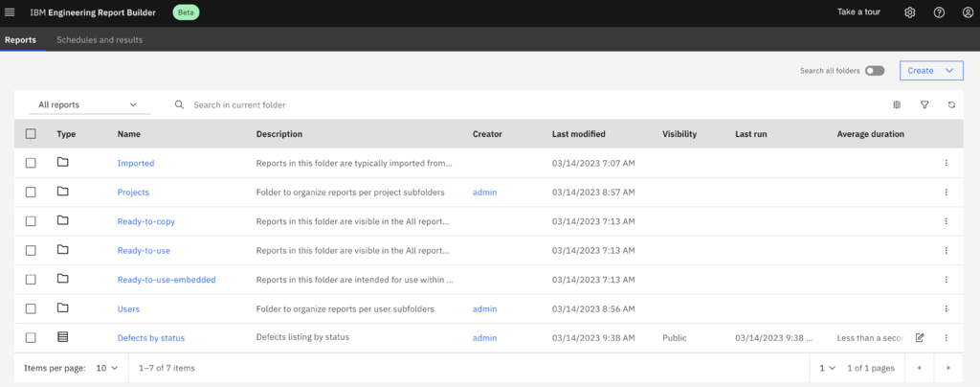
Task: Open the Create dropdown button
Action: (930, 71)
